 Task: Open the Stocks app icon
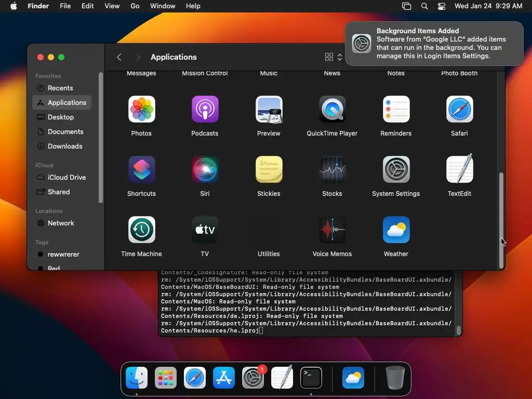[332, 169]
